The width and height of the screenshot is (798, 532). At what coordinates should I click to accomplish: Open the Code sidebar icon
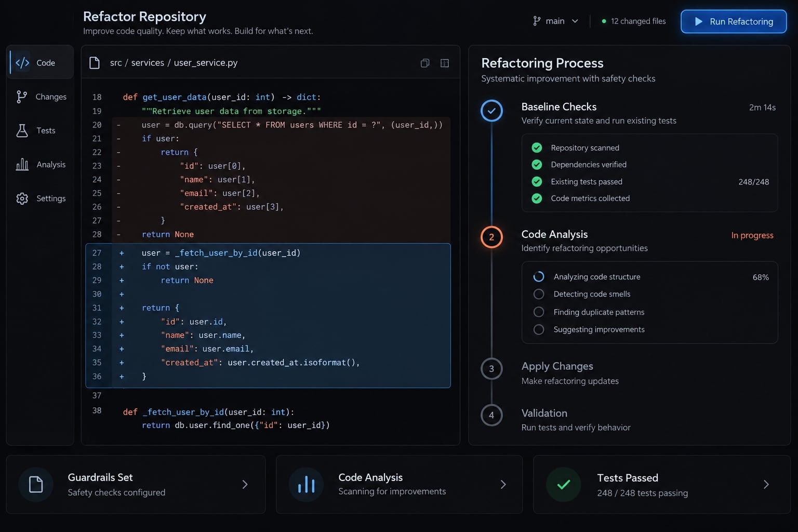[x=22, y=63]
